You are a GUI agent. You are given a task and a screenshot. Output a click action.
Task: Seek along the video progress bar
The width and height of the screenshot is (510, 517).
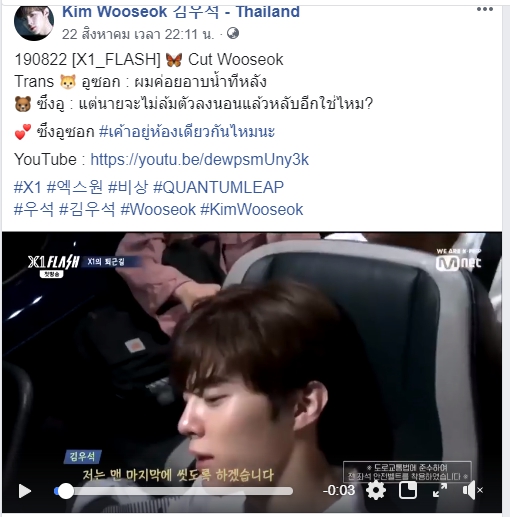click(x=173, y=491)
